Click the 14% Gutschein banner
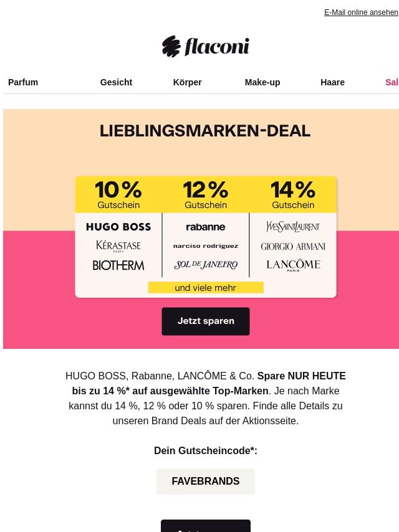The image size is (399, 532). [x=293, y=194]
